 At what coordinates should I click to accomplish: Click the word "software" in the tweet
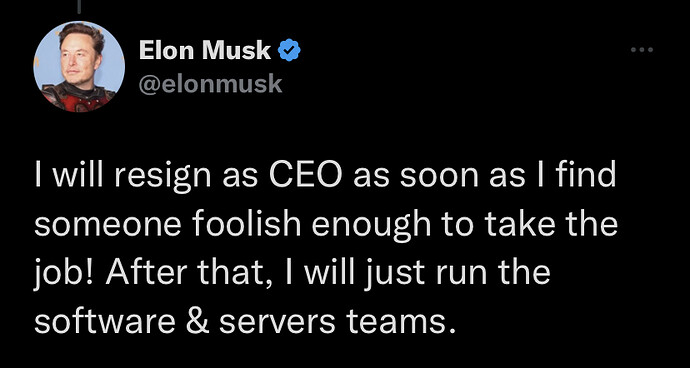tap(104, 322)
